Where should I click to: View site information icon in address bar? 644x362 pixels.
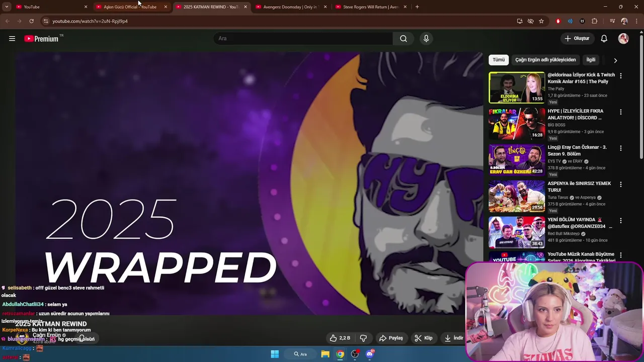[46, 21]
